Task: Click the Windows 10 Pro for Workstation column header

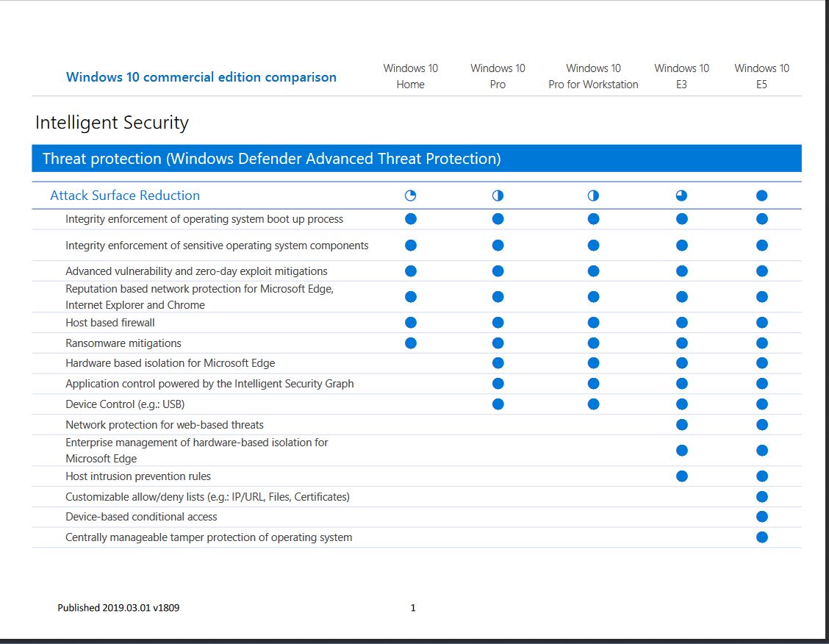Action: 593,76
